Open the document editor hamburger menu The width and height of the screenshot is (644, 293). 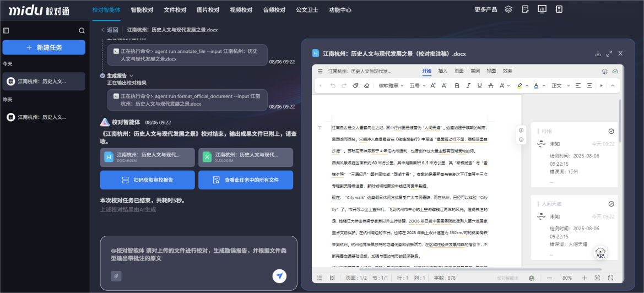(x=320, y=71)
